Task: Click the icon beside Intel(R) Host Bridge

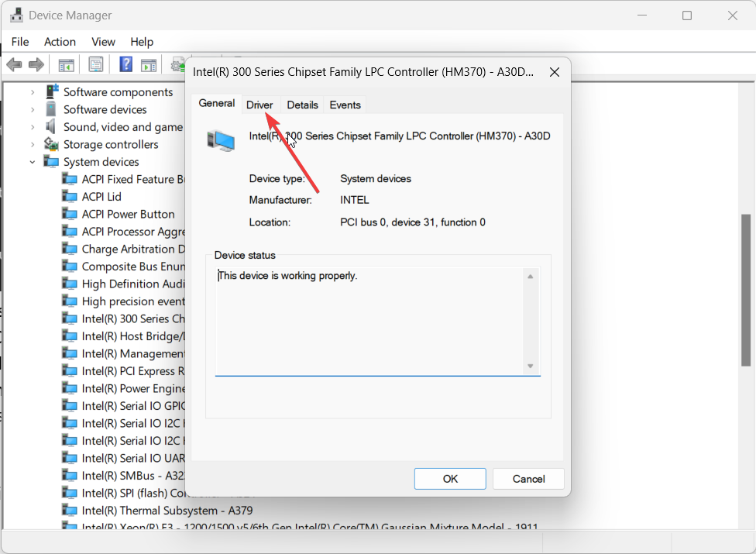Action: point(70,336)
